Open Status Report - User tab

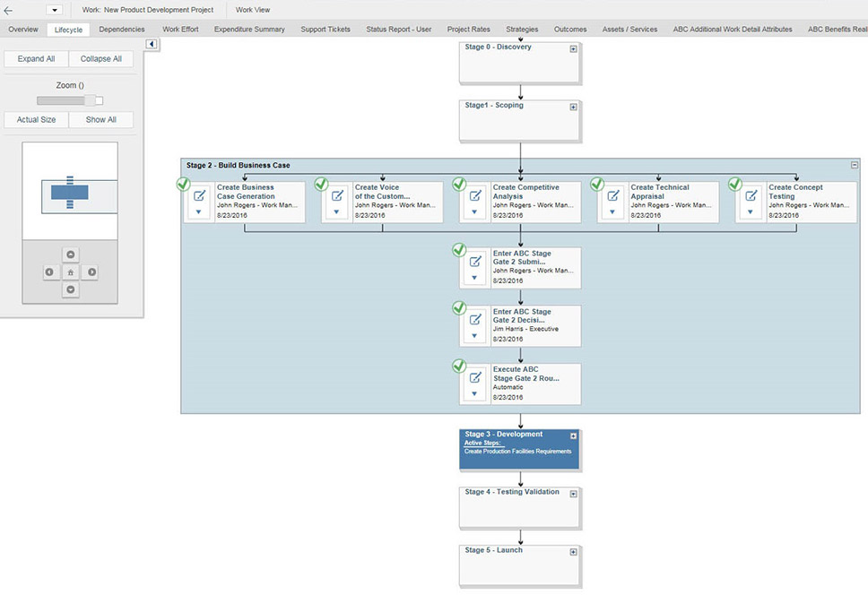click(x=398, y=30)
